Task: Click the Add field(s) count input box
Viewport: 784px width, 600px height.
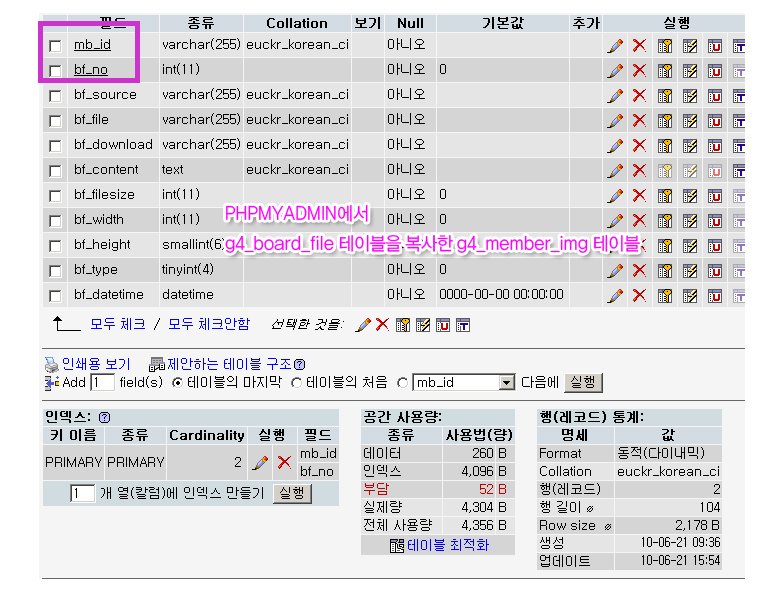Action: (102, 382)
